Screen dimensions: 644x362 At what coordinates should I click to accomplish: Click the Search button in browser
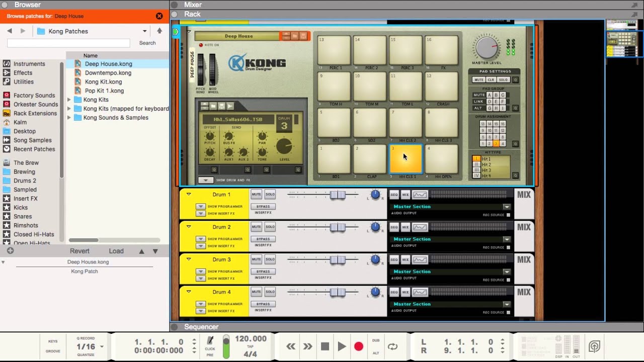click(x=147, y=43)
